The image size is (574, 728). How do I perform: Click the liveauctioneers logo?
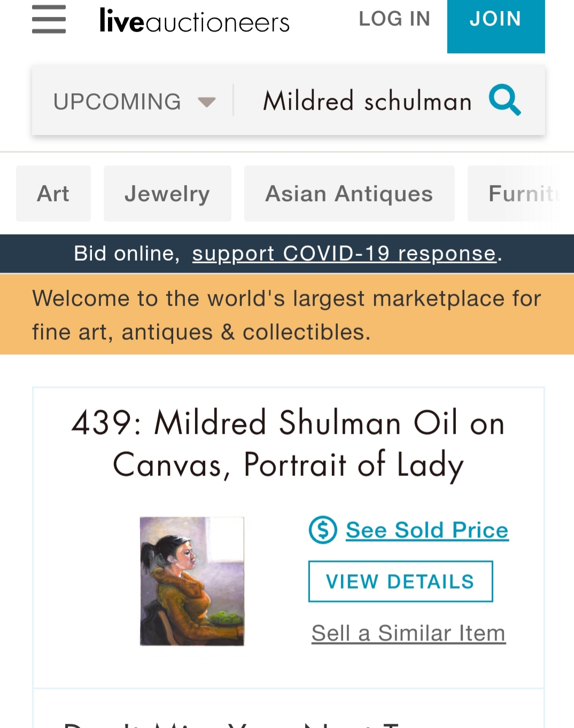[195, 21]
